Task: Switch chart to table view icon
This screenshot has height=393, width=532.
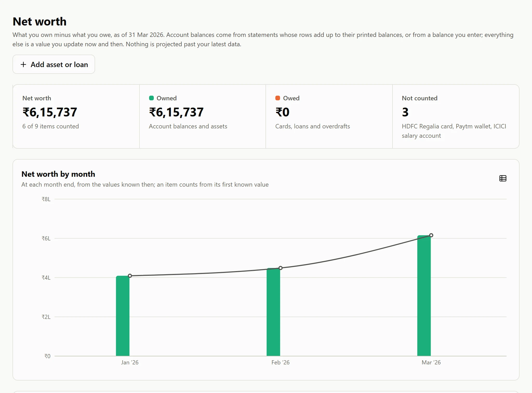Action: 503,178
